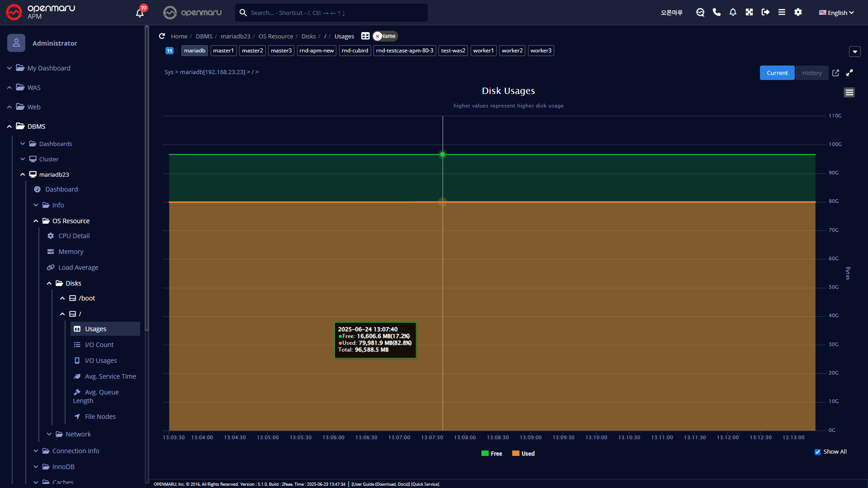The height and width of the screenshot is (488, 868).
Task: Click the settings gear icon in header
Action: tap(798, 12)
